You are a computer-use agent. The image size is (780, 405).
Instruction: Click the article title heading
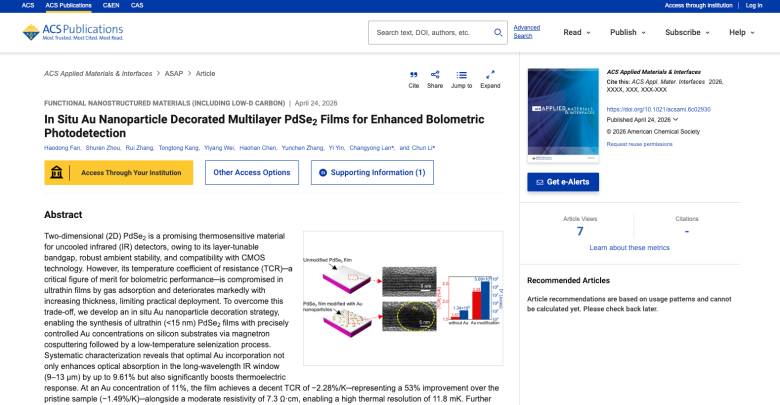click(x=264, y=126)
